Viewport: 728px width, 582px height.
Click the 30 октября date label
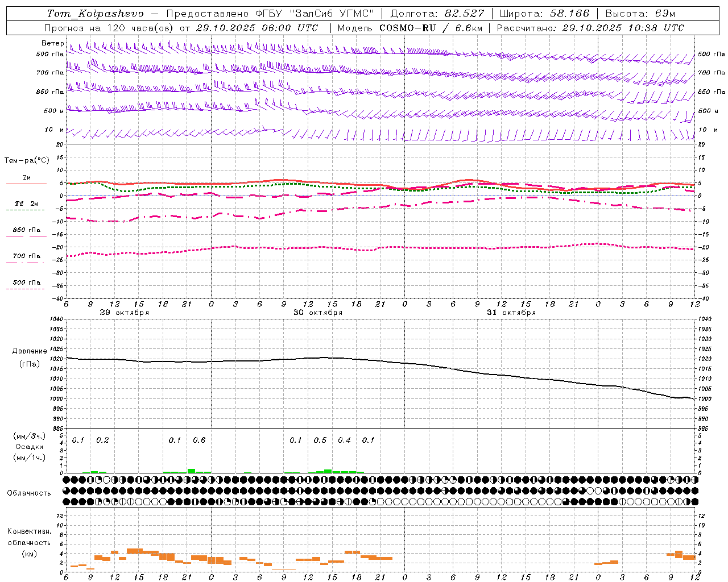point(318,313)
